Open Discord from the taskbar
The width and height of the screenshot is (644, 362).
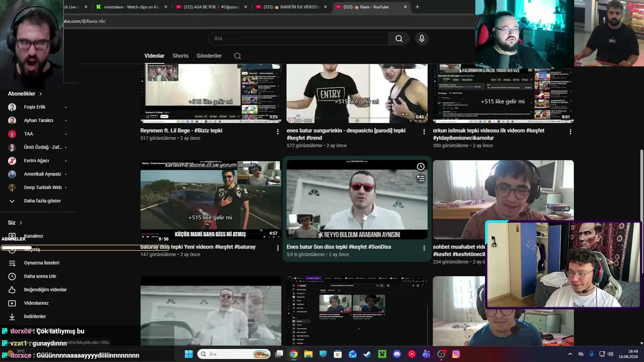pyautogui.click(x=397, y=354)
